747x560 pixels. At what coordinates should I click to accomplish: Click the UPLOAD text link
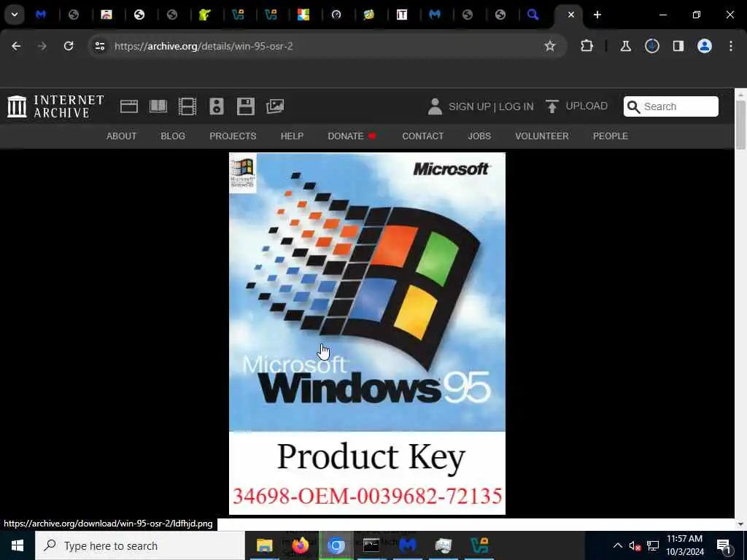tap(587, 106)
